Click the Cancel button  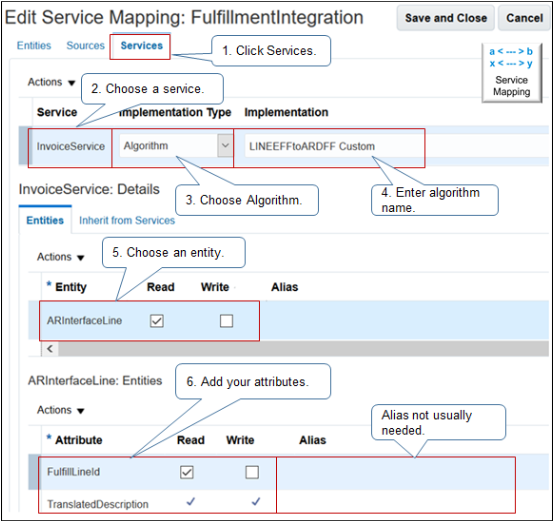coord(524,18)
